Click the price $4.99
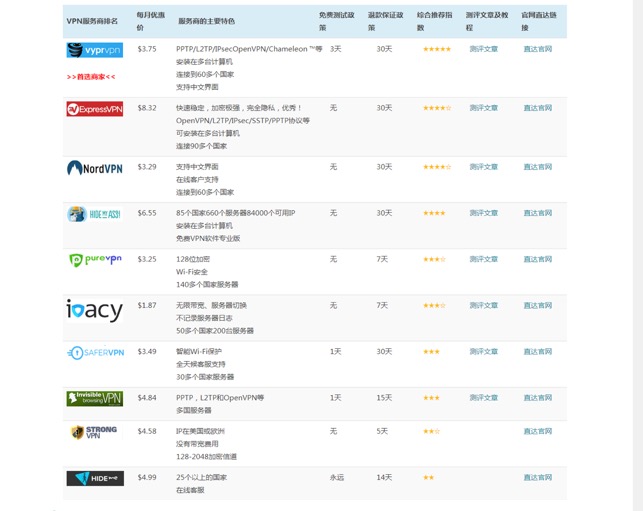This screenshot has width=643, height=511. 147,477
